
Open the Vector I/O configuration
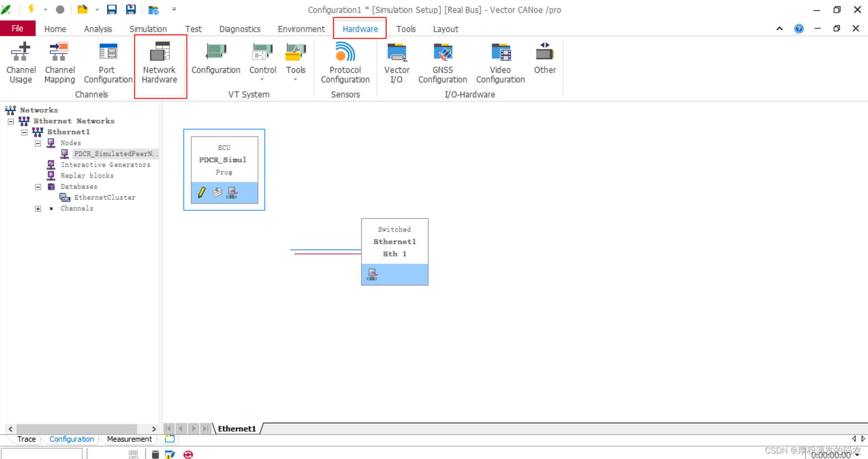[x=397, y=63]
